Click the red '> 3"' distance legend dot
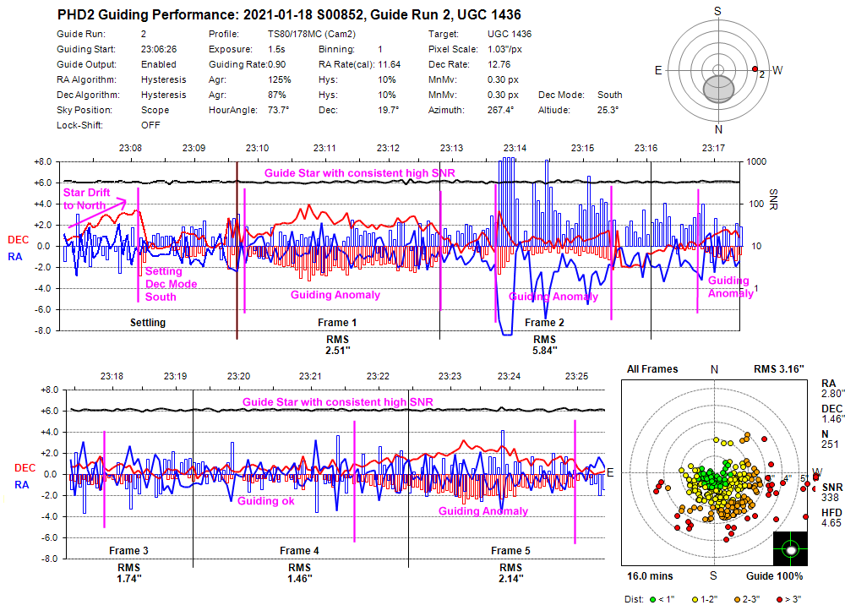 tap(779, 599)
